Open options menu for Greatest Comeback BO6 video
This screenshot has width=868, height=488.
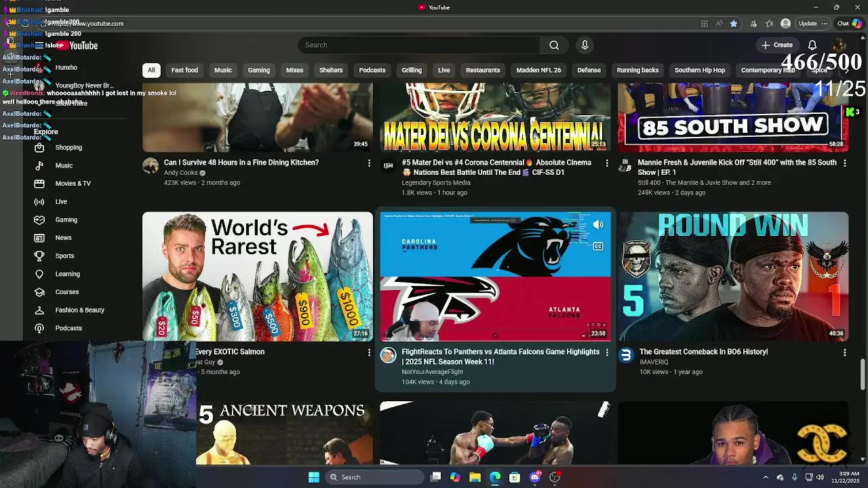pyautogui.click(x=844, y=352)
